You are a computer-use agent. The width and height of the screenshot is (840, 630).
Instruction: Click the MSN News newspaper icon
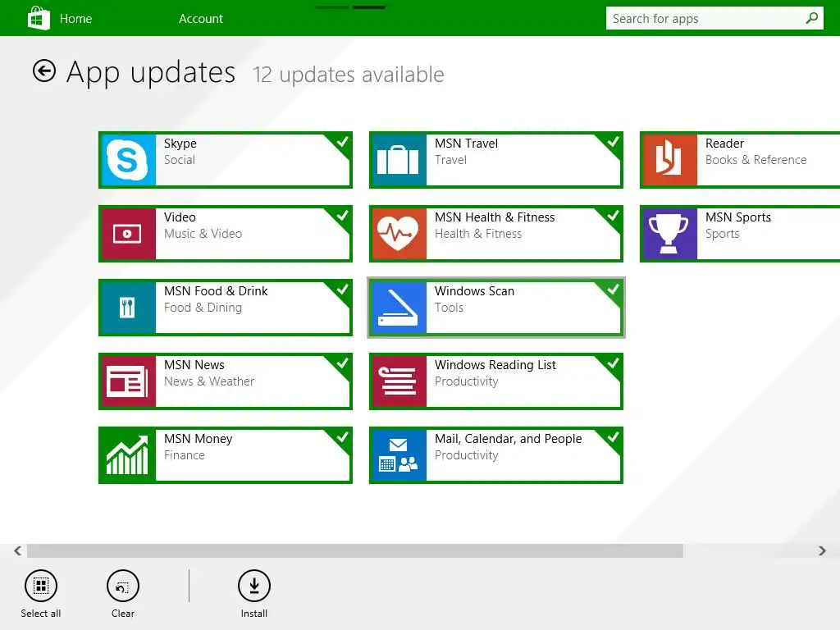click(128, 381)
